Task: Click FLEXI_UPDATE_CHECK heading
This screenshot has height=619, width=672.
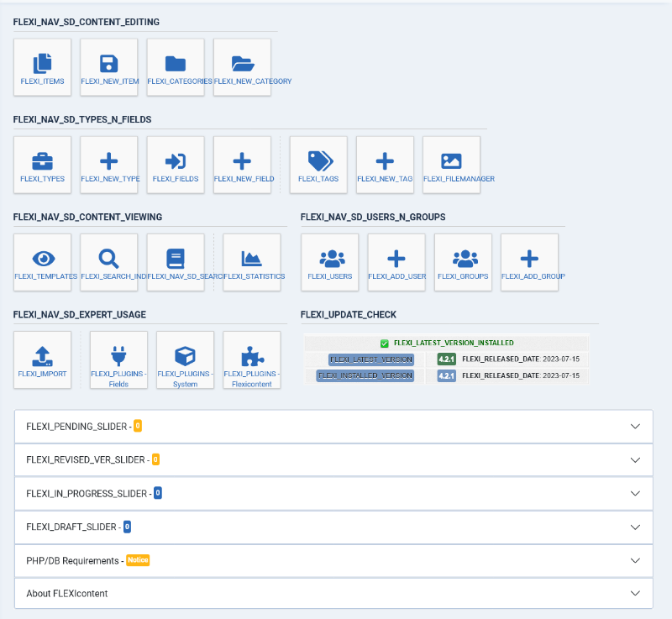Action: pyautogui.click(x=349, y=315)
